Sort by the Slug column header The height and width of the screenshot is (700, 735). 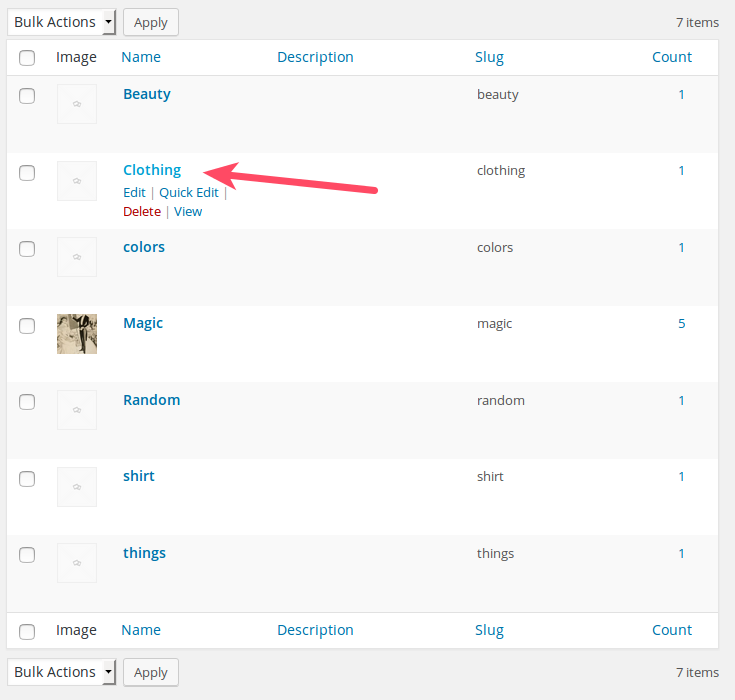(x=489, y=57)
